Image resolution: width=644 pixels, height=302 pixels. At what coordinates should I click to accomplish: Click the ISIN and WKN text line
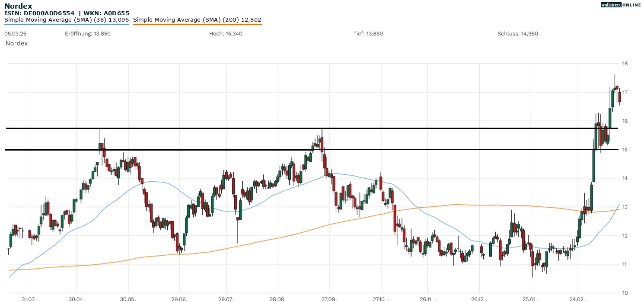(x=67, y=13)
